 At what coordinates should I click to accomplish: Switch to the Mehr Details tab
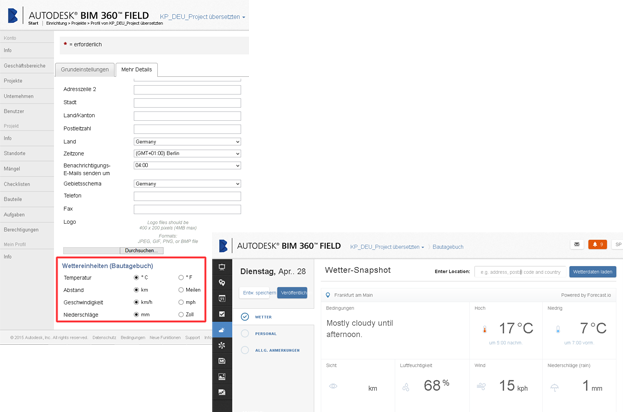coord(137,70)
